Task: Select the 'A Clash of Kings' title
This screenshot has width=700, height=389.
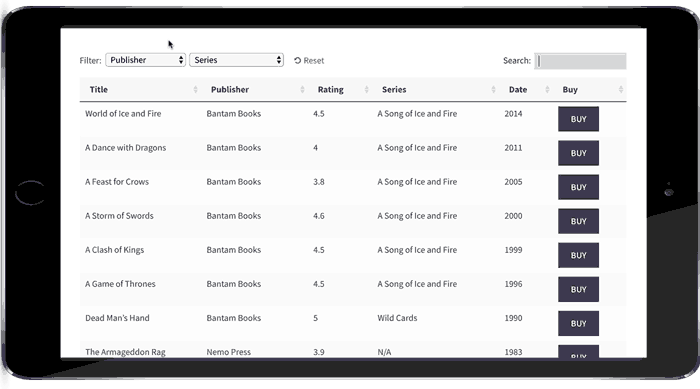Action: click(114, 250)
